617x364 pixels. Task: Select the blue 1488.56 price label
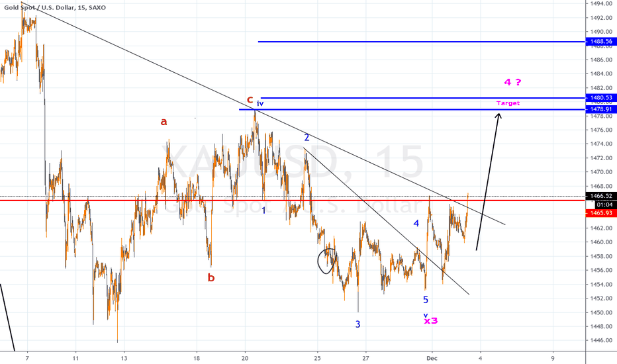pyautogui.click(x=600, y=42)
